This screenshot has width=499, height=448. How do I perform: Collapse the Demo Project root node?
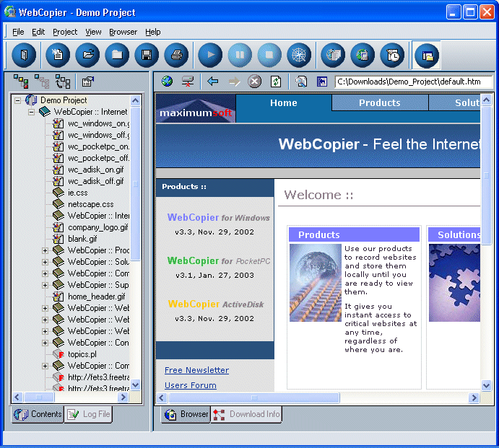tap(18, 100)
